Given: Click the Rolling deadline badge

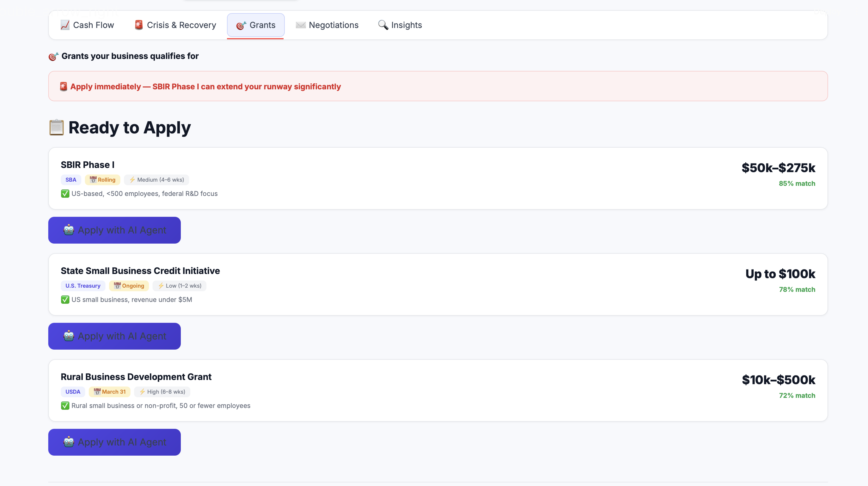Looking at the screenshot, I should click(x=102, y=180).
